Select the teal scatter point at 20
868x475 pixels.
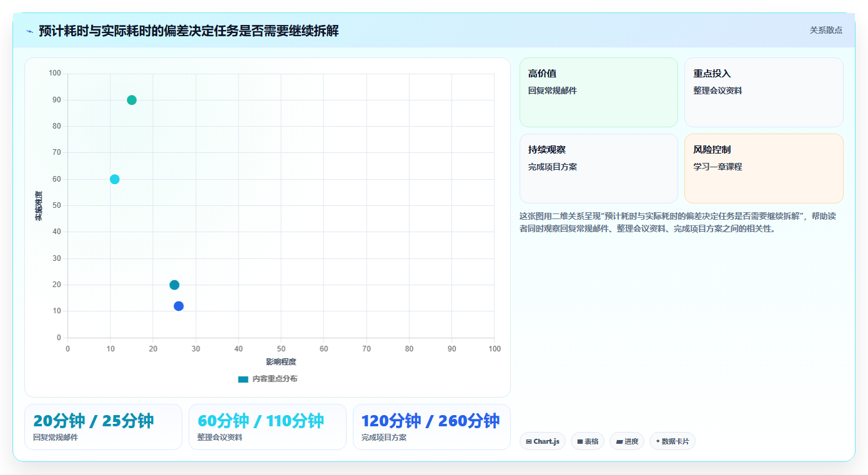[174, 285]
